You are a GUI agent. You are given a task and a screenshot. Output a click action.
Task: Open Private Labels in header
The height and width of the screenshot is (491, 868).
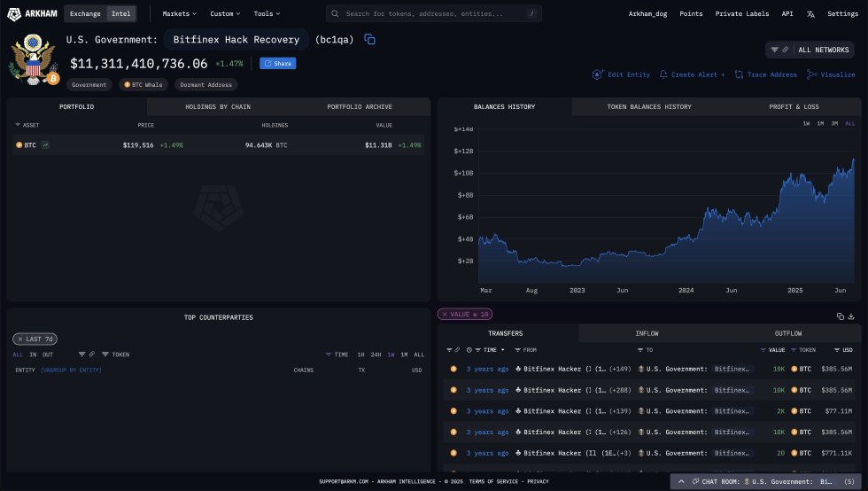[x=742, y=14]
